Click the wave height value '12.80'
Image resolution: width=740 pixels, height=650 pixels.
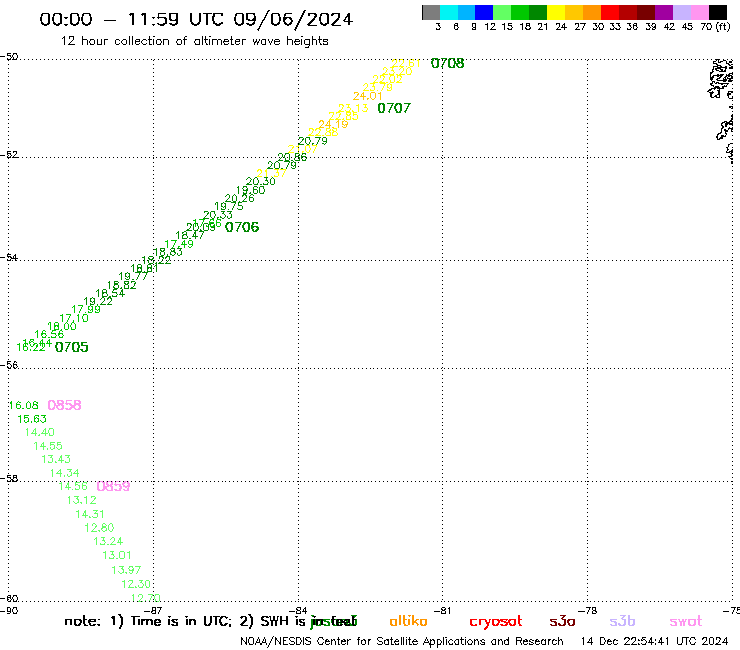coord(99,528)
